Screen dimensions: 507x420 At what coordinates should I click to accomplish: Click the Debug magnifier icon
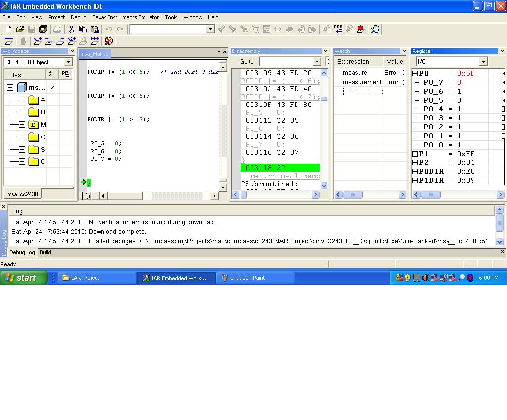pos(375,29)
